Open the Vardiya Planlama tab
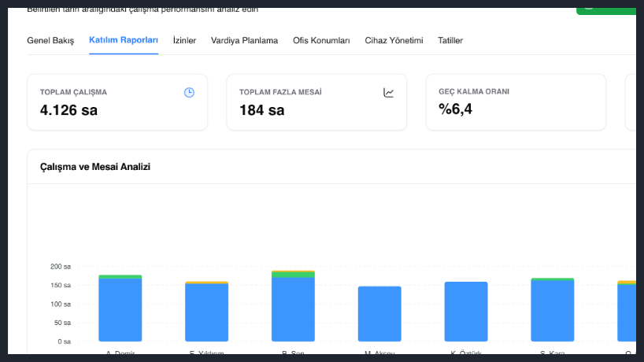Screen dimensions: 644x362 (244, 41)
